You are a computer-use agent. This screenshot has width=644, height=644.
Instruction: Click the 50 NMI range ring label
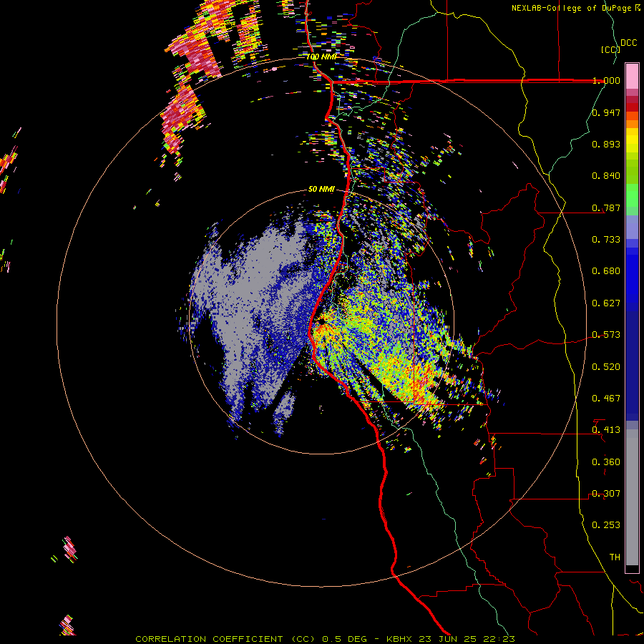click(x=321, y=189)
